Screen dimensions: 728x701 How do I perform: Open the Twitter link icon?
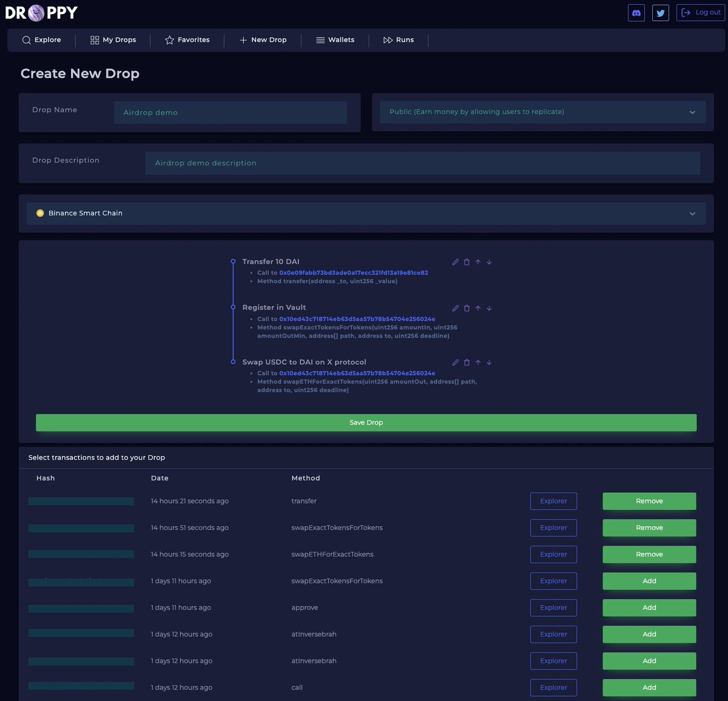click(661, 13)
